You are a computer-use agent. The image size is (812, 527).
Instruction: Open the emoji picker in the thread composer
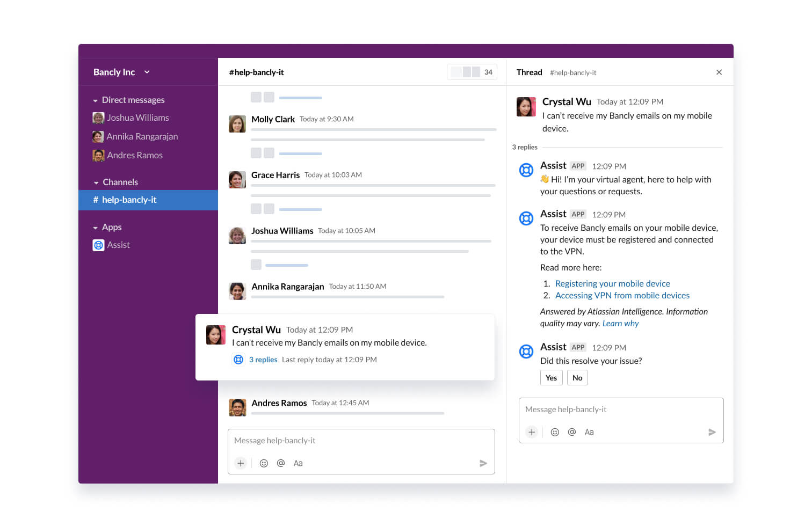555,432
